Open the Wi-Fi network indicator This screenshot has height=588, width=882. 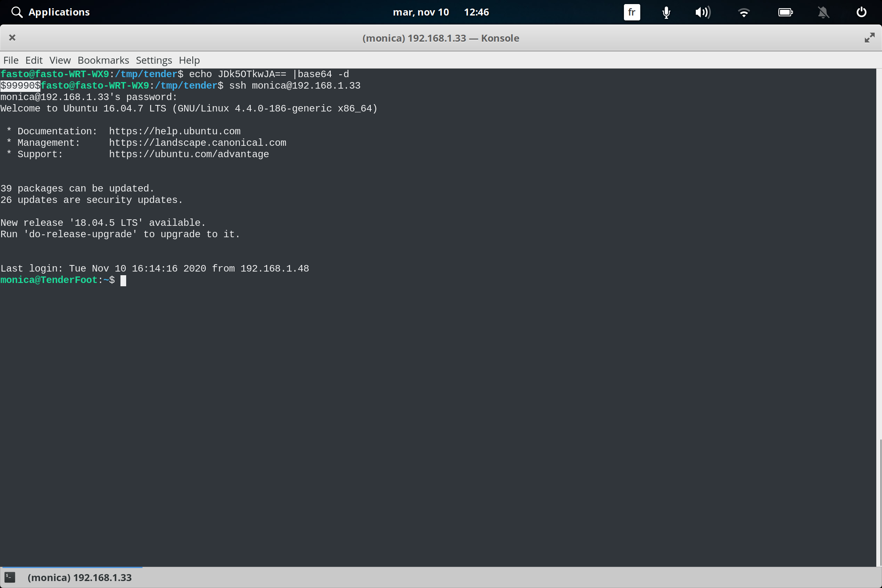[744, 12]
